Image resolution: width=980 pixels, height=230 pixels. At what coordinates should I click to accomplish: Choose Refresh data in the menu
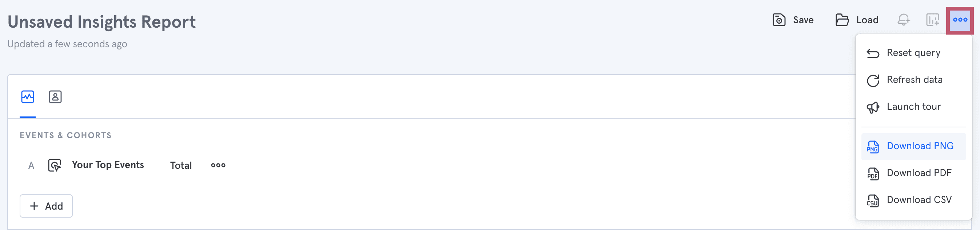[914, 80]
